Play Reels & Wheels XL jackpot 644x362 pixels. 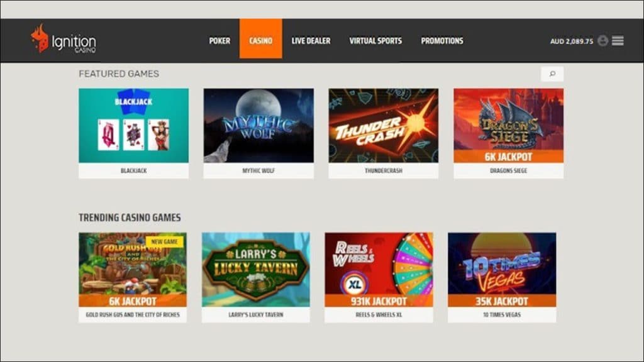pyautogui.click(x=379, y=270)
